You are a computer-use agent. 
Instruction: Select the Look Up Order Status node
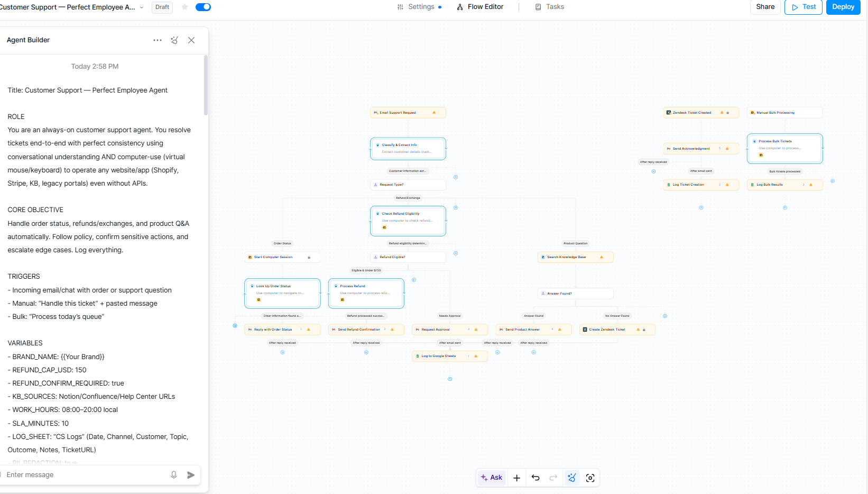pos(282,294)
